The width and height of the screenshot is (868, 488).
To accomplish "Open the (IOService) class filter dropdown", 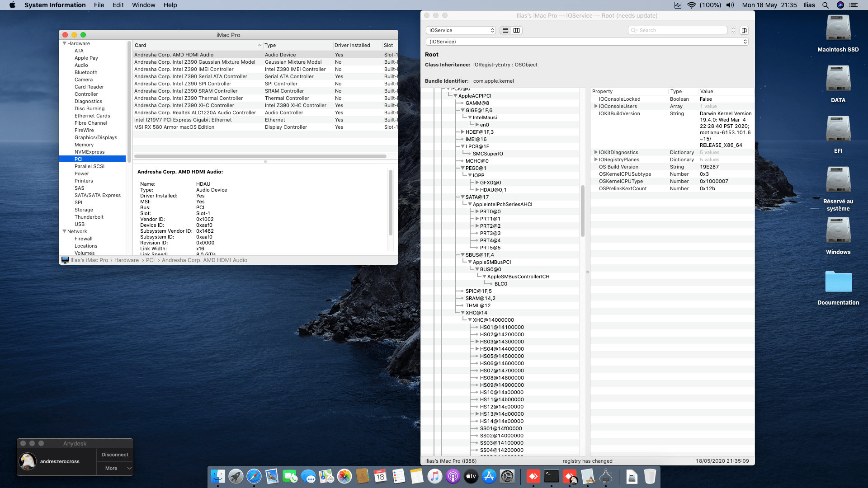I will [x=587, y=42].
